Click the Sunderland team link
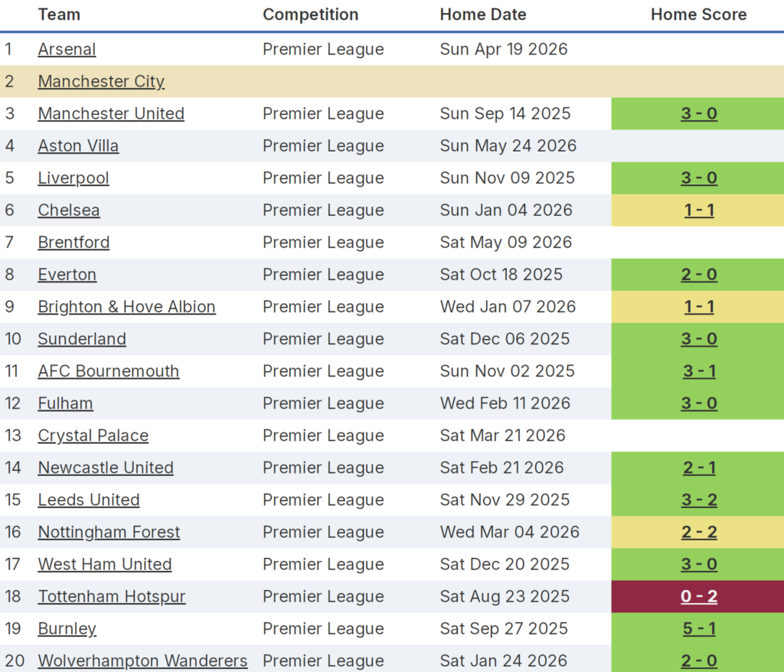Screen dimensions: 784x672 pos(82,339)
